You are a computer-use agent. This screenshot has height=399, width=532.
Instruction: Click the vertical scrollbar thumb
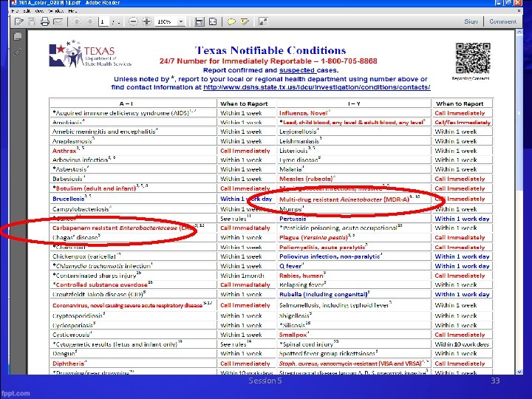(519, 112)
